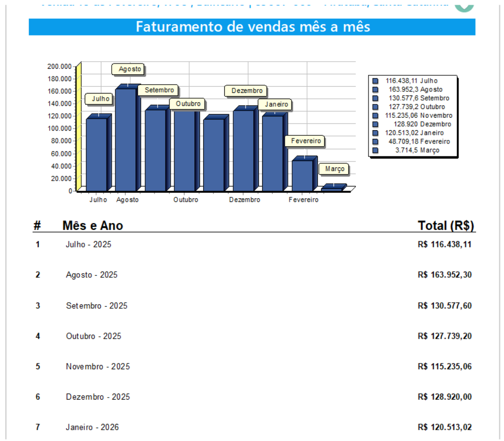504x441 pixels.
Task: Click the Outubro label on chart x-axis
Action: click(186, 200)
